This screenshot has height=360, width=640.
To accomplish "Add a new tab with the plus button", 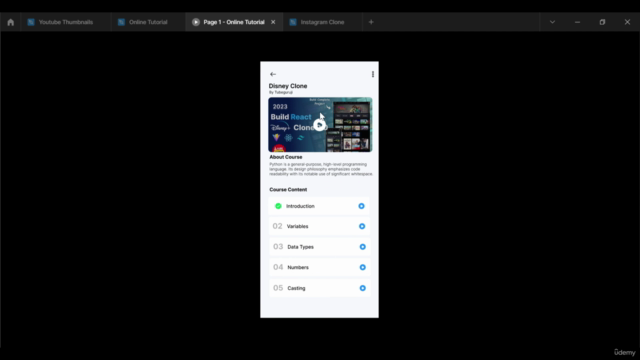I will (x=371, y=22).
